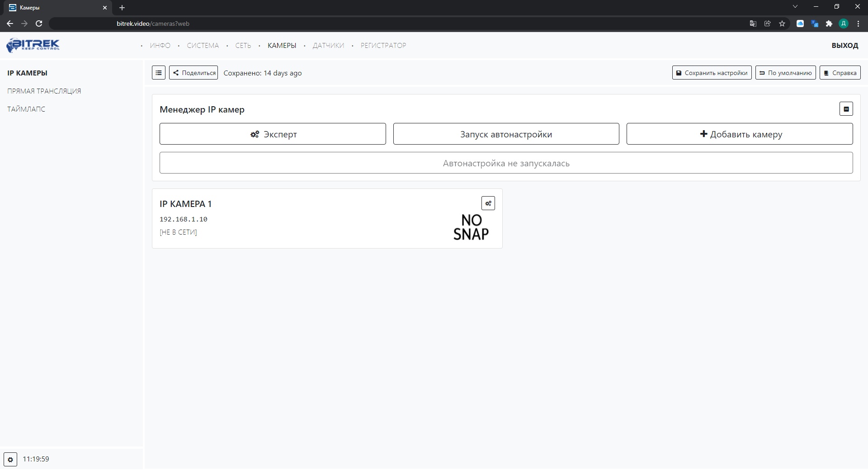Switch to ПРЯМАЯ ТРАНСЛЯЦИЯ sidebar item
Viewport: 868px width, 470px height.
point(44,91)
